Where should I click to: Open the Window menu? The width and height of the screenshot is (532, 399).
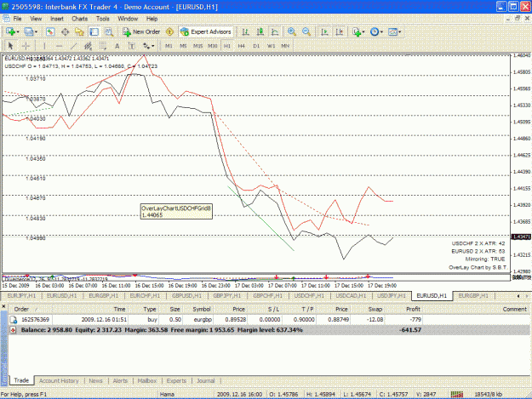pyautogui.click(x=128, y=19)
